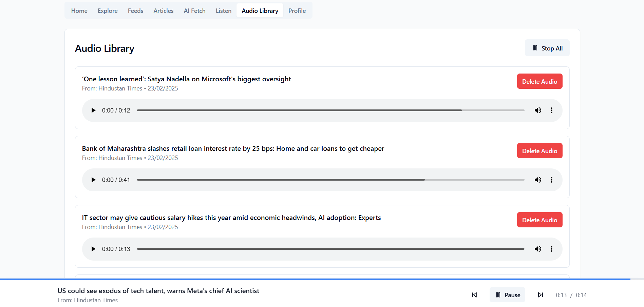
Task: Open the Profile tab
Action: pos(297,11)
